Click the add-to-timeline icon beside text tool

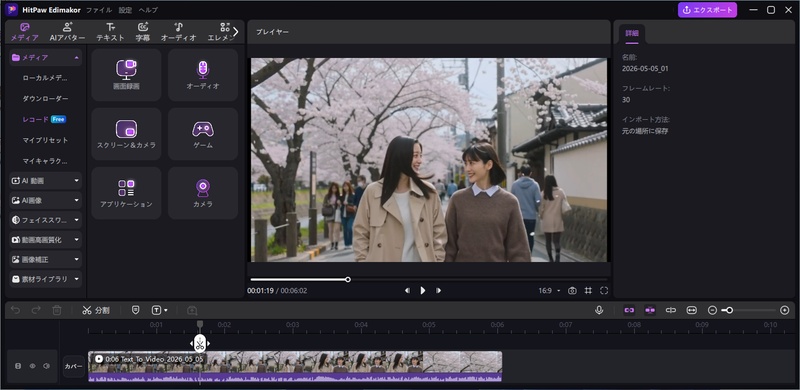(x=192, y=310)
